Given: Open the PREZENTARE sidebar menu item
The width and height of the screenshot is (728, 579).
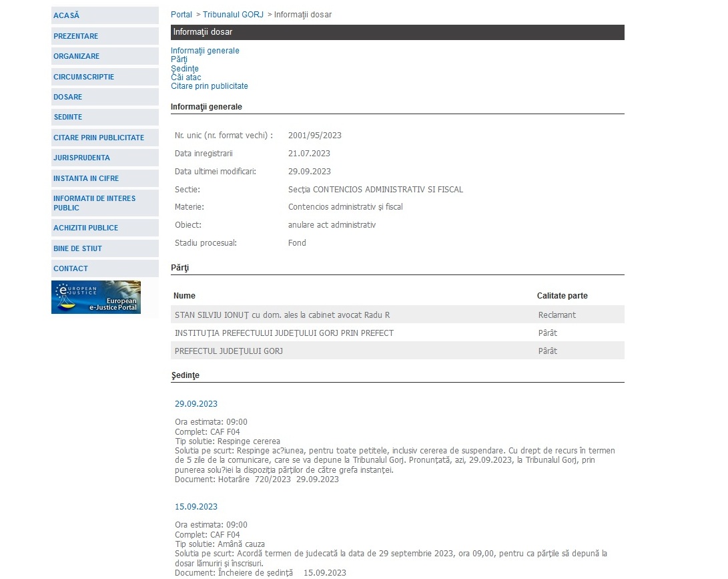Looking at the screenshot, I should pos(76,36).
